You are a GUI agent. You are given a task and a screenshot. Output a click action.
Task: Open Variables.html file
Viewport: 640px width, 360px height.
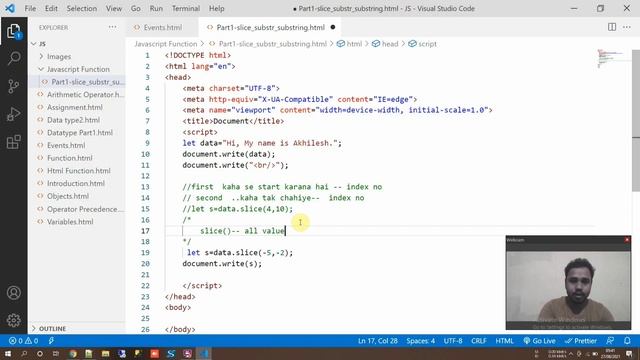(70, 222)
